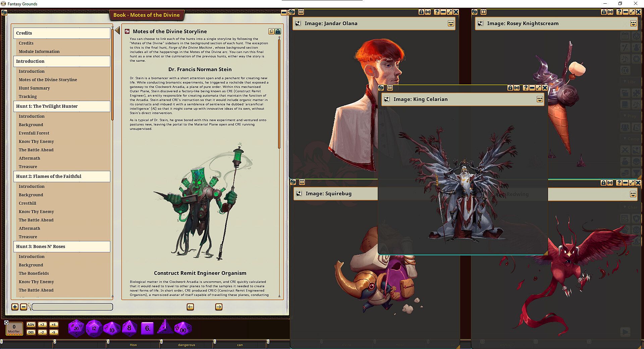Collapse Hunt 2: Flames of the Faithful section
The height and width of the screenshot is (349, 644).
pyautogui.click(x=62, y=176)
